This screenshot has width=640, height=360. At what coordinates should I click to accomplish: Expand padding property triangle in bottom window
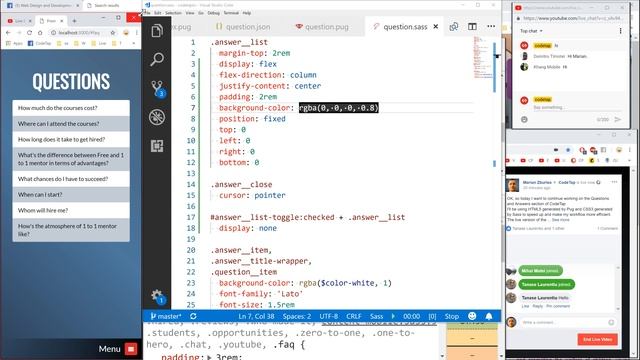click(209, 357)
